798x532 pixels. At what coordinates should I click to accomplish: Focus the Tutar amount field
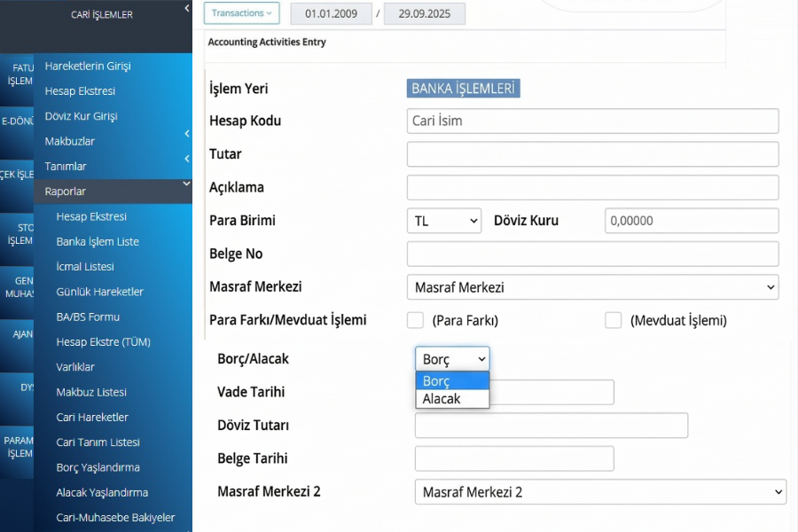coord(592,154)
